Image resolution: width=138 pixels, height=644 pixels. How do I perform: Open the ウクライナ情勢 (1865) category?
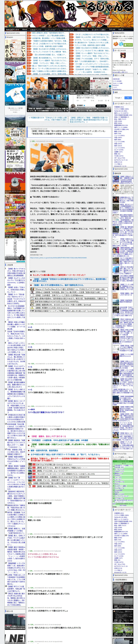click(121, 109)
